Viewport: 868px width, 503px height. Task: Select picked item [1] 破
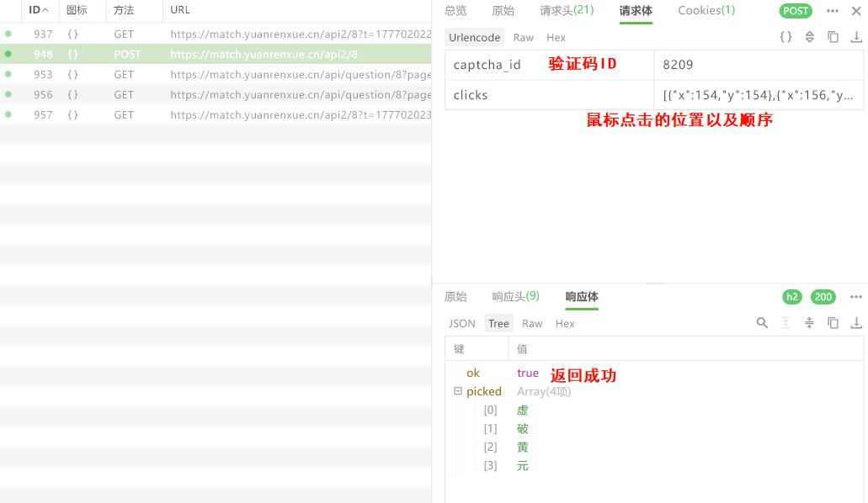654,429
